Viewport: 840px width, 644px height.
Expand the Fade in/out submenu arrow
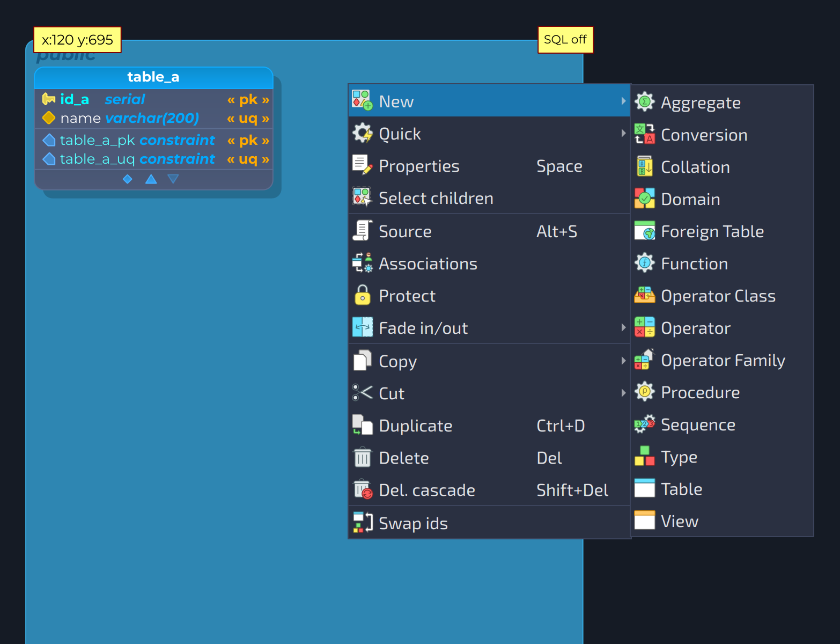click(x=623, y=327)
